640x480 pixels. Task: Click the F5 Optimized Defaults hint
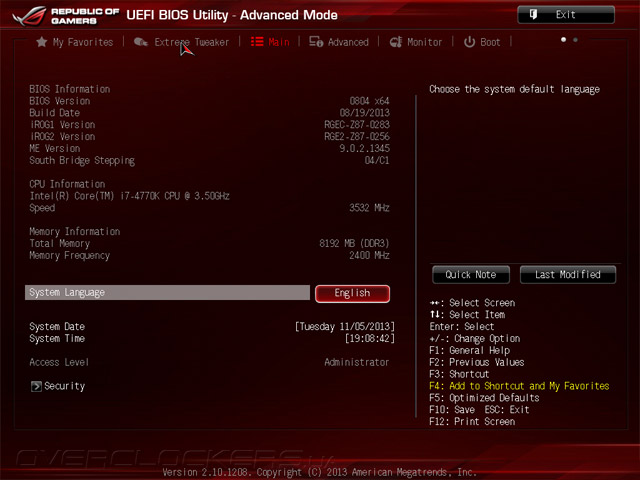(484, 398)
